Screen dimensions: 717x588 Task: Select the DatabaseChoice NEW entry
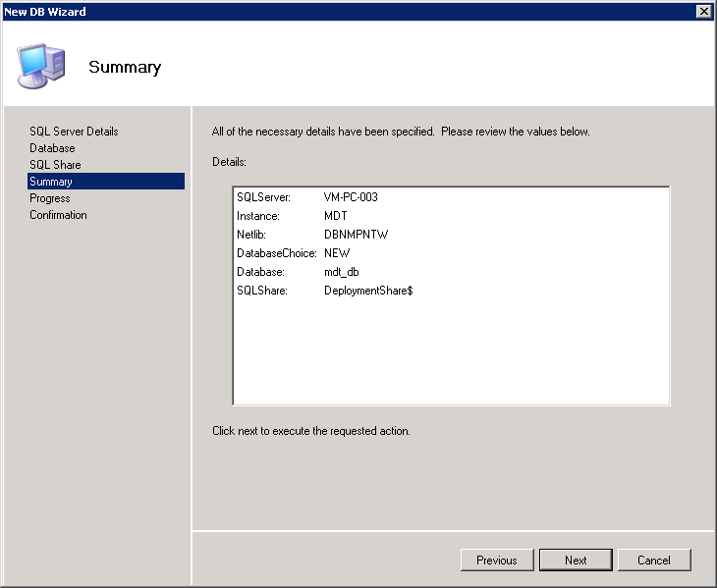click(x=337, y=253)
